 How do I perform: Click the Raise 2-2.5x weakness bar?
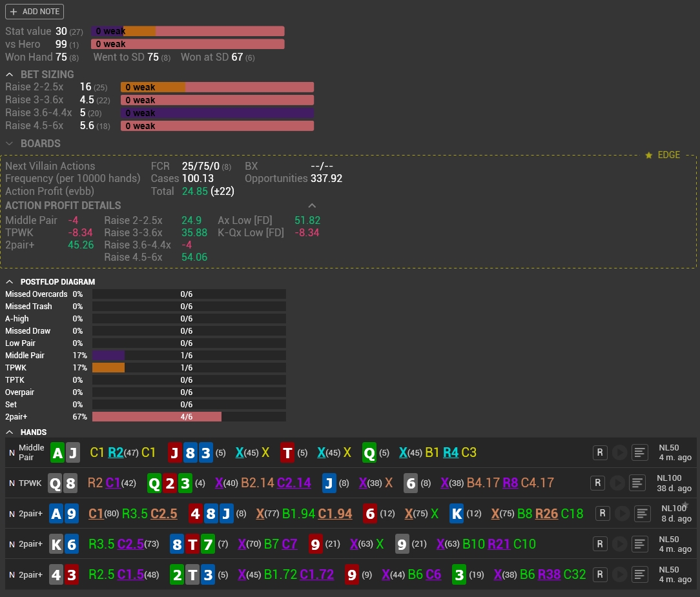click(x=217, y=87)
